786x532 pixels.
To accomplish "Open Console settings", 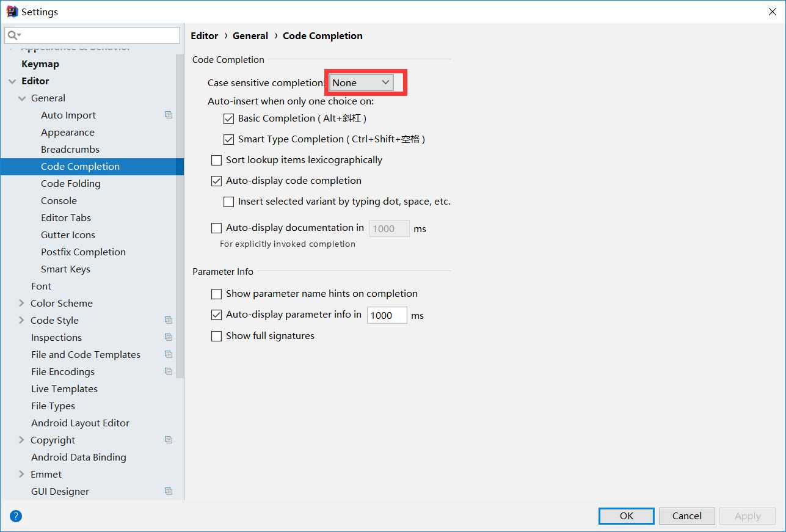I will pos(59,200).
